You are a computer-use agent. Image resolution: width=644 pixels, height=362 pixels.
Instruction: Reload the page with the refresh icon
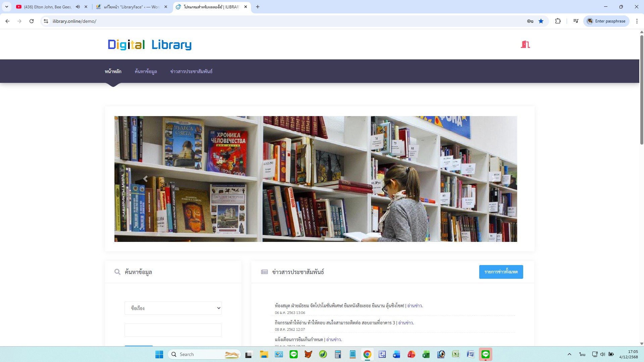[32, 21]
